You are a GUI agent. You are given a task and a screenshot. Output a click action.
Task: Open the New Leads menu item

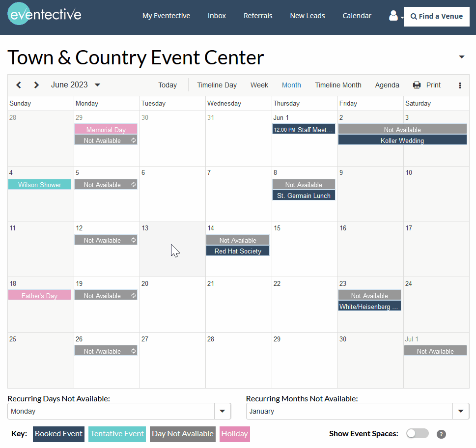tap(308, 16)
